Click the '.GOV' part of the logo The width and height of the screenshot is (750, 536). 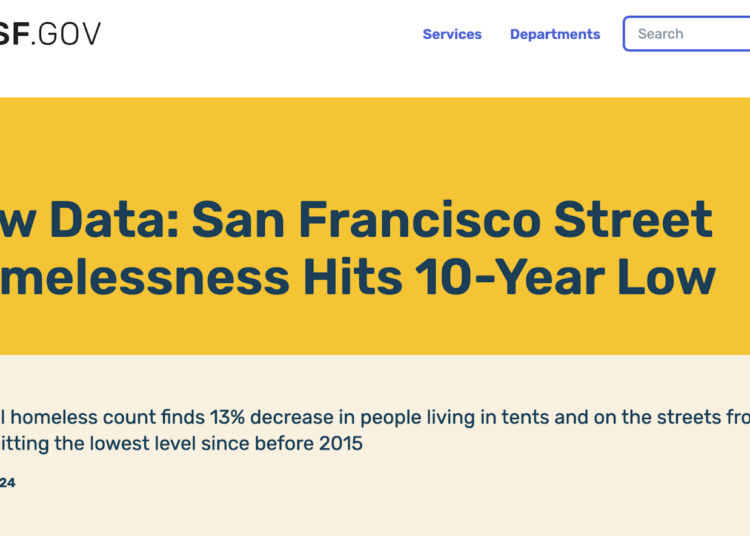pyautogui.click(x=66, y=34)
